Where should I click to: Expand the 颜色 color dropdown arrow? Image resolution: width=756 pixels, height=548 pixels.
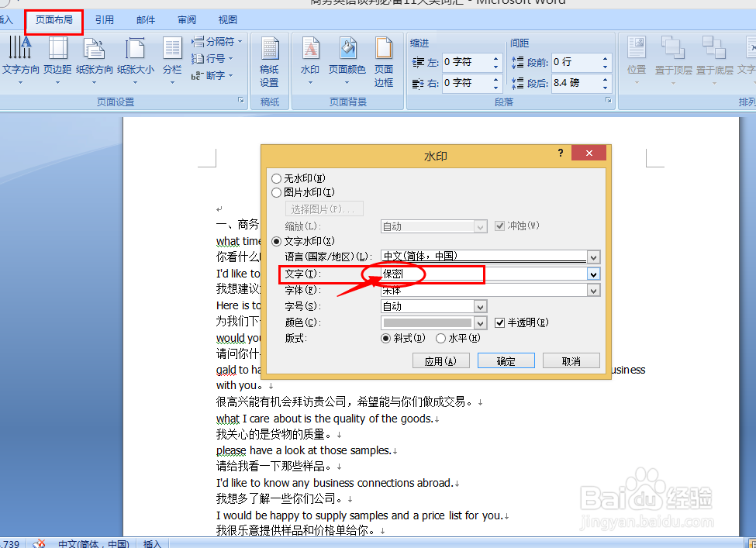pyautogui.click(x=480, y=323)
